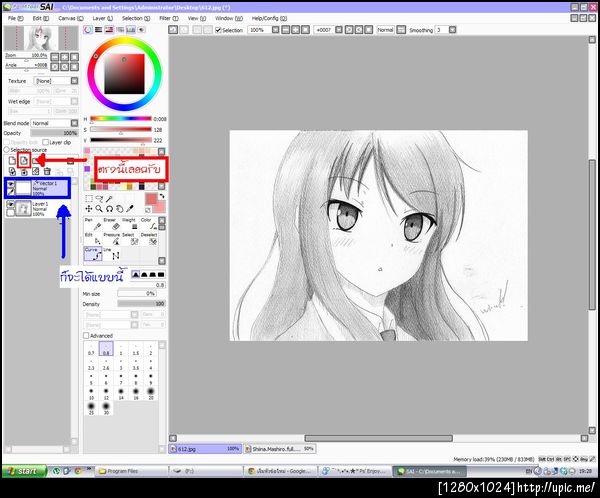
Task: Click the tool tray top scroll arrow
Action: 162,220
